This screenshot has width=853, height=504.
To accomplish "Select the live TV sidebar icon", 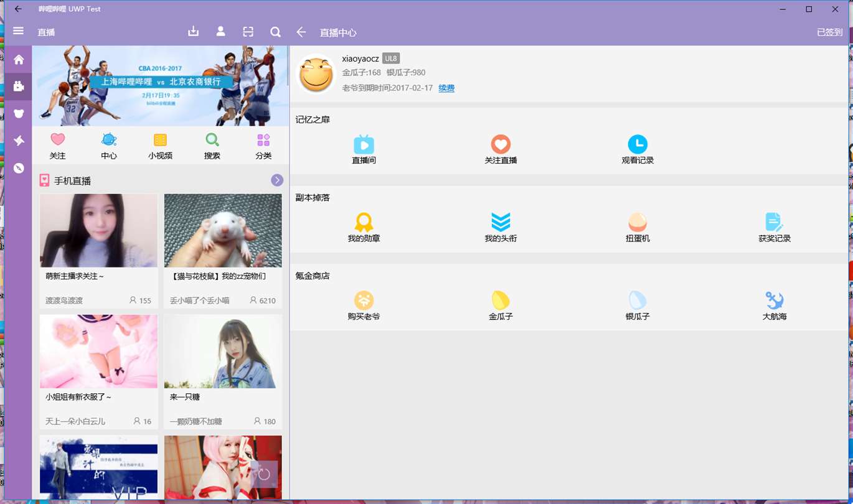I will coord(19,86).
